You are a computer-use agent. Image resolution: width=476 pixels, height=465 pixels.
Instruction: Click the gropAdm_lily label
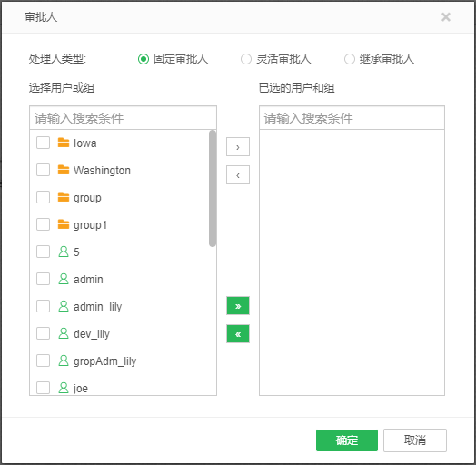coord(105,361)
